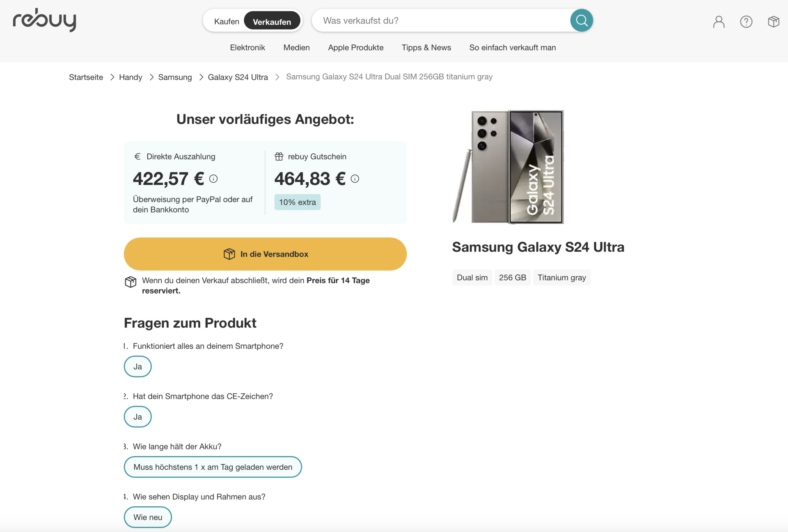The width and height of the screenshot is (788, 532).
Task: Open the Versandbox package icon in header
Action: pos(774,22)
